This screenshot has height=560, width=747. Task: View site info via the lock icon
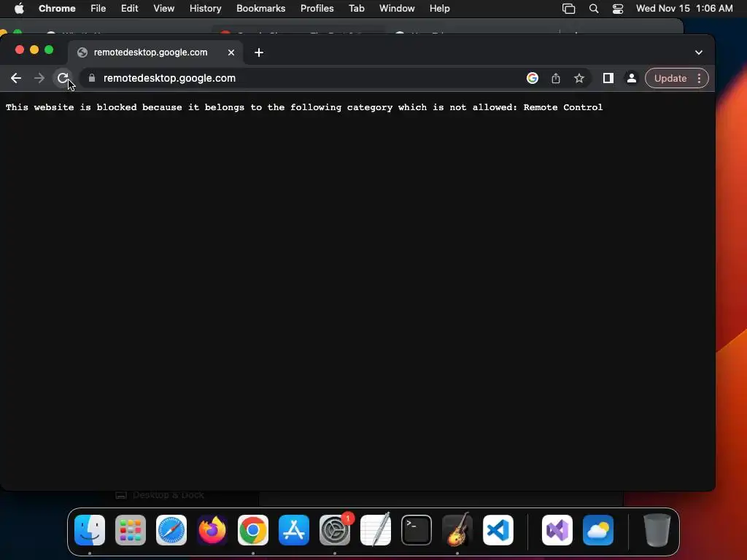[92, 78]
